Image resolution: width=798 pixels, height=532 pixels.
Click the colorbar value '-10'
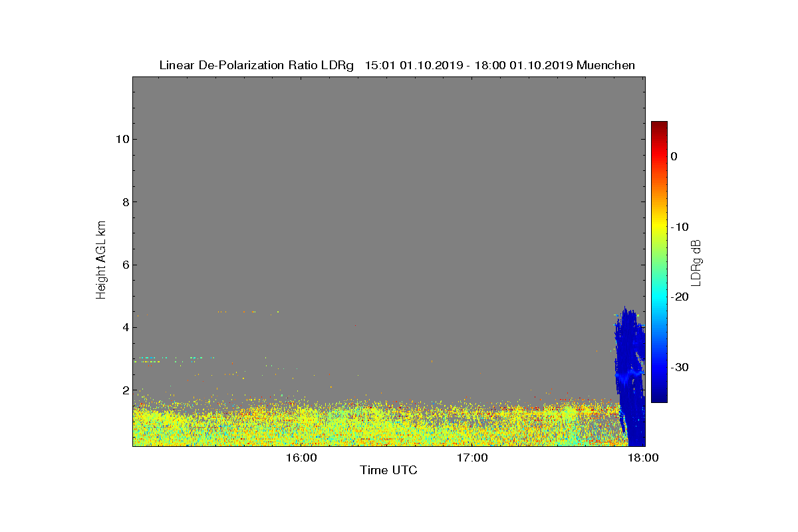coord(679,227)
